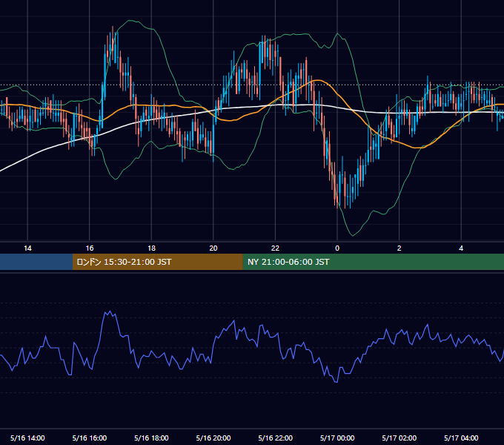This screenshot has width=504, height=445.
Task: Click the 2 hour label on price chart axis
Action: (x=399, y=248)
